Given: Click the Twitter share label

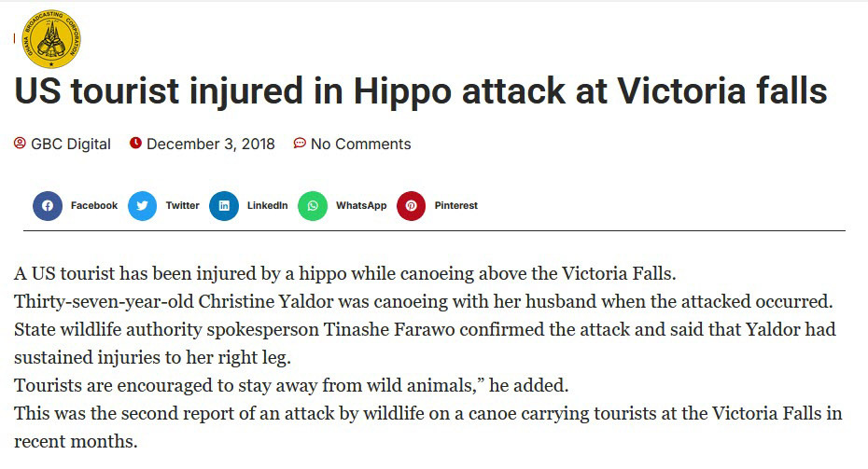Looking at the screenshot, I should [182, 206].
